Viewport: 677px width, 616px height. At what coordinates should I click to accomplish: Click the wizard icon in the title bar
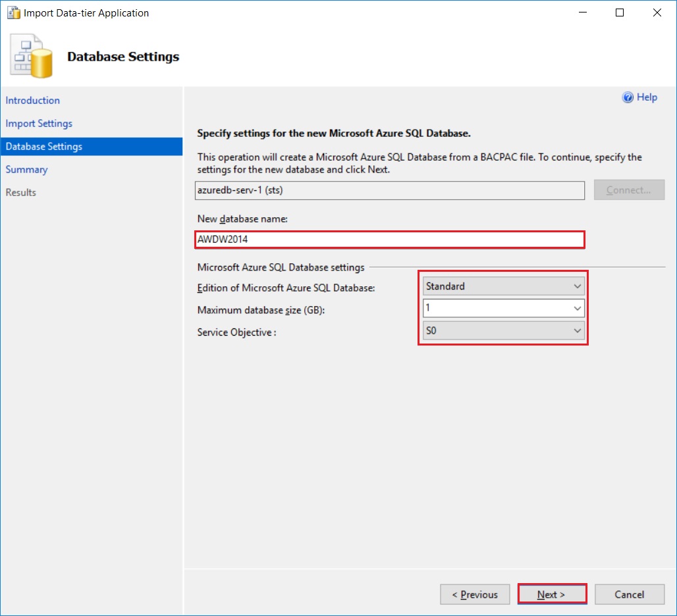(x=14, y=13)
